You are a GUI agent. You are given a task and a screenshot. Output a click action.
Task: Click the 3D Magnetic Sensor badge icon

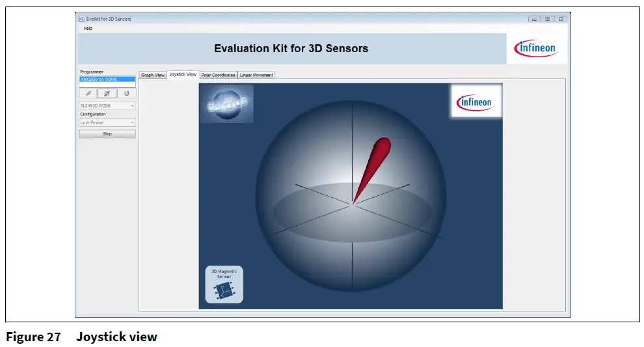pyautogui.click(x=224, y=285)
